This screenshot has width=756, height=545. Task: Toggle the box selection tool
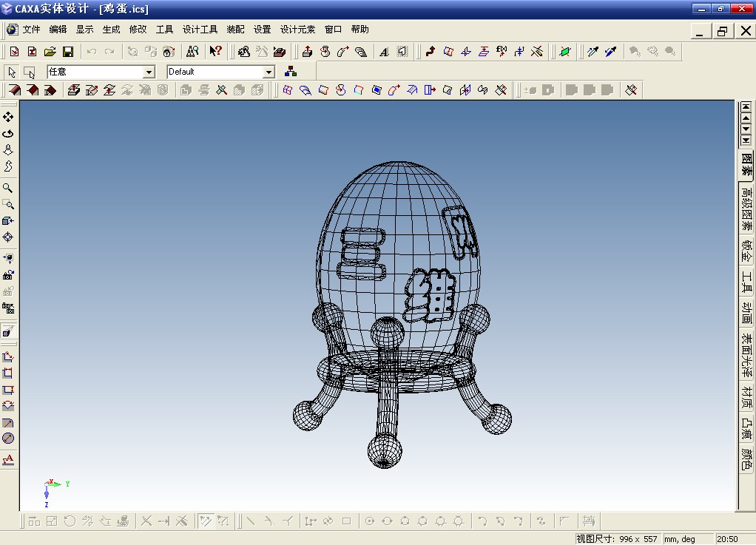[x=30, y=72]
